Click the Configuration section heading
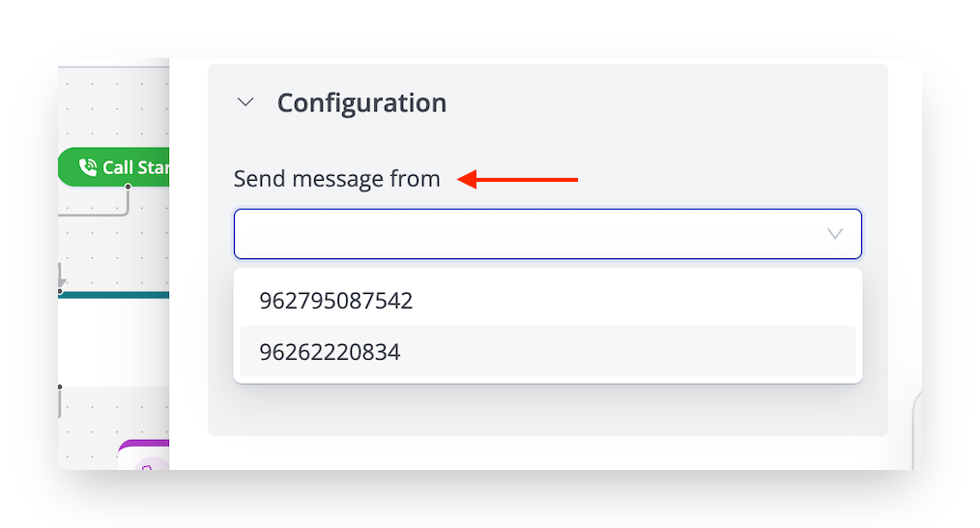This screenshot has height=528, width=980. [x=361, y=103]
